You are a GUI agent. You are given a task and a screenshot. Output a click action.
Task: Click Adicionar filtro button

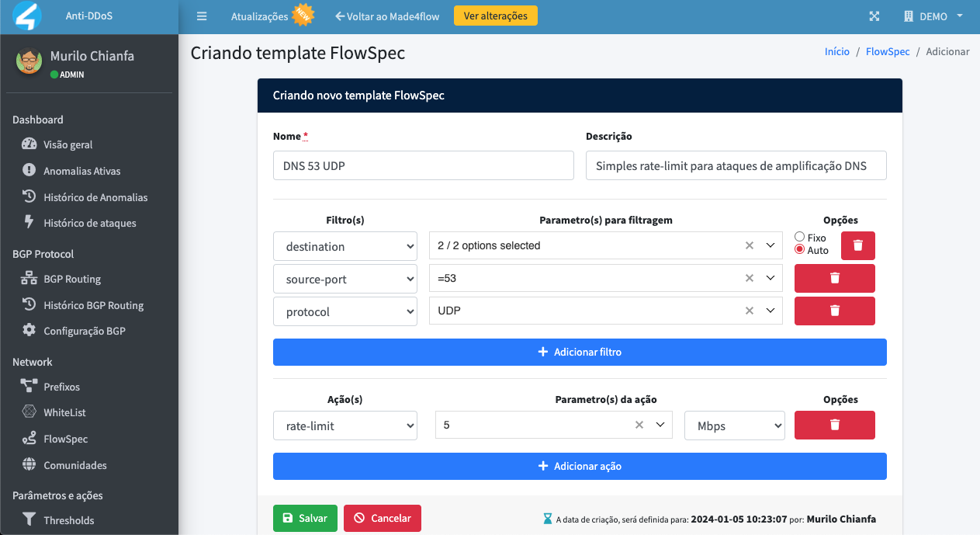pyautogui.click(x=580, y=352)
